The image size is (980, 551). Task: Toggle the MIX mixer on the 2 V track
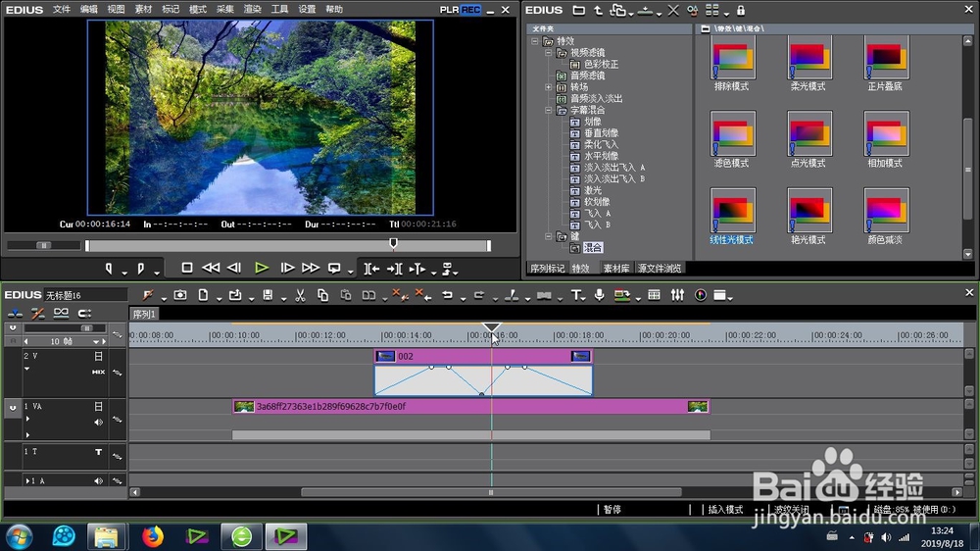(x=98, y=373)
